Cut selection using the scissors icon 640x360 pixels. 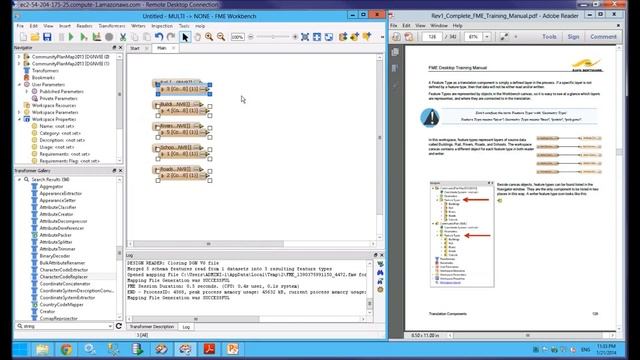122,37
